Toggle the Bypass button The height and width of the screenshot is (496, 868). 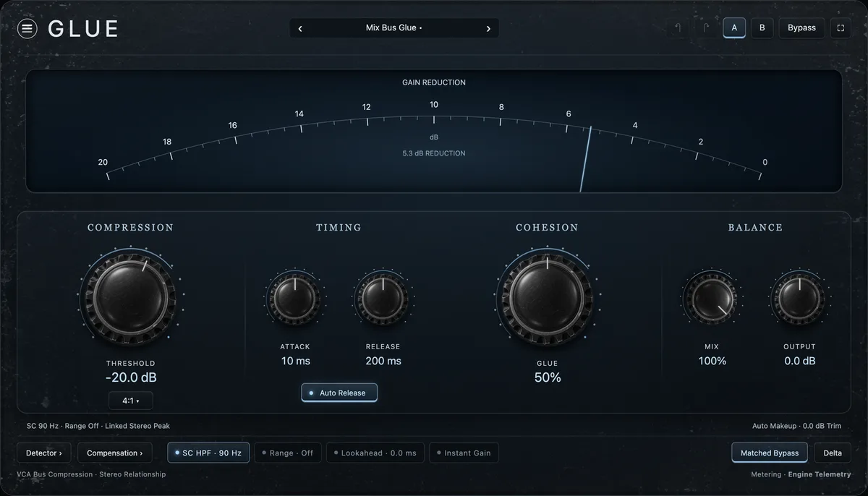click(801, 28)
